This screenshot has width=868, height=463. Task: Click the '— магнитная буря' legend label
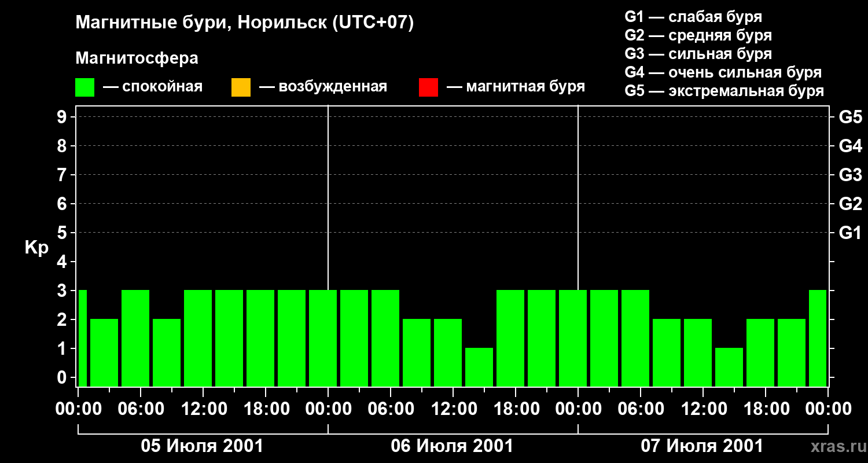click(x=516, y=87)
